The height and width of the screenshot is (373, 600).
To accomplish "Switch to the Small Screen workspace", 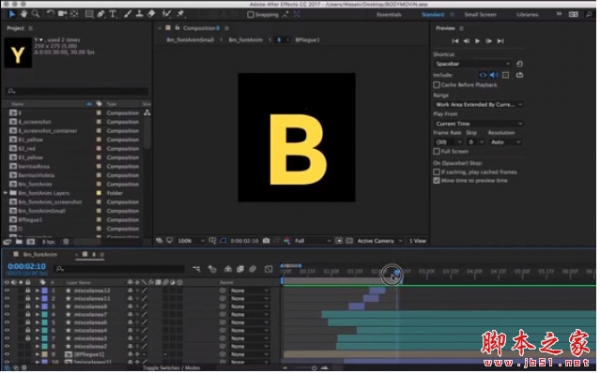I will [480, 15].
